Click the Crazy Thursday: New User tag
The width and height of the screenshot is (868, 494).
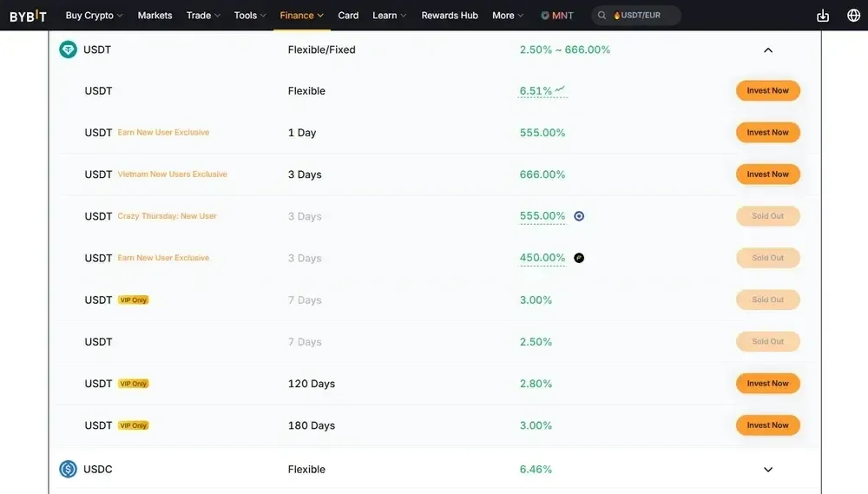pos(167,216)
